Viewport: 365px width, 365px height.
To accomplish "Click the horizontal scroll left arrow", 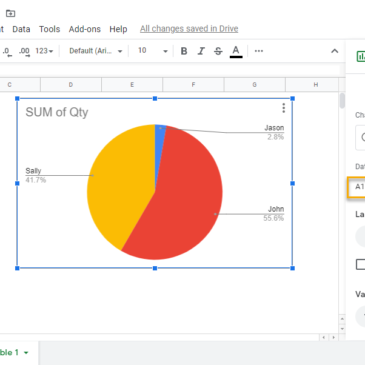I will click(324, 337).
